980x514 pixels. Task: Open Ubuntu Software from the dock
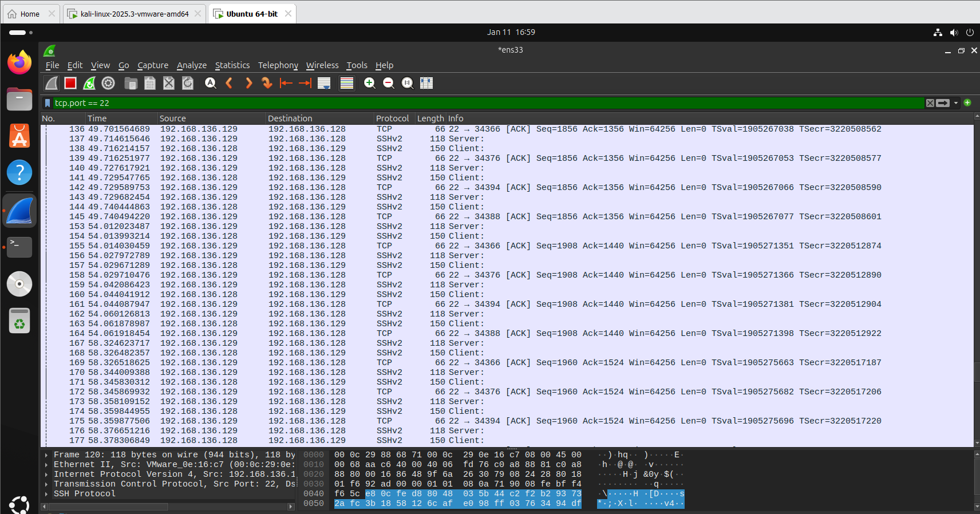(x=19, y=136)
